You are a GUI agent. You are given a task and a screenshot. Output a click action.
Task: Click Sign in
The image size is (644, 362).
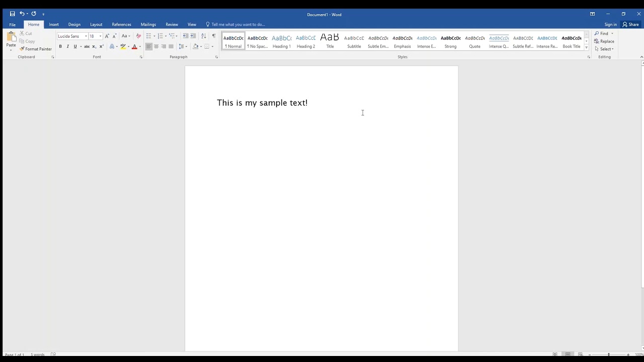coord(610,25)
